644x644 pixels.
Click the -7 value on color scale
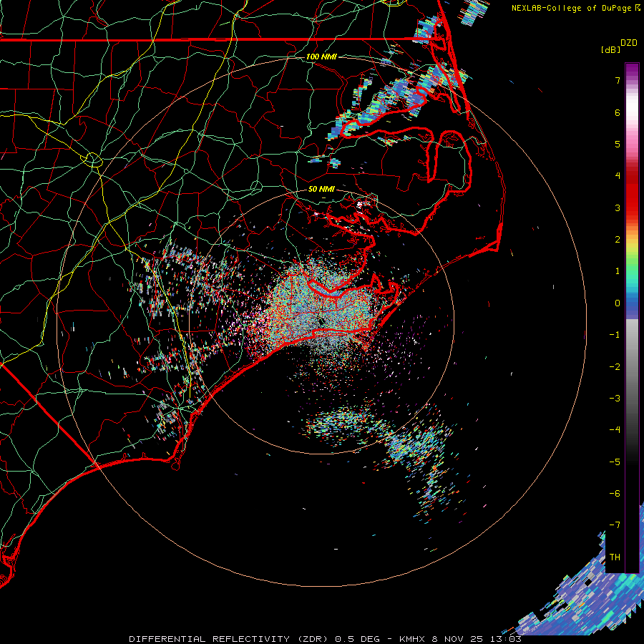[615, 525]
